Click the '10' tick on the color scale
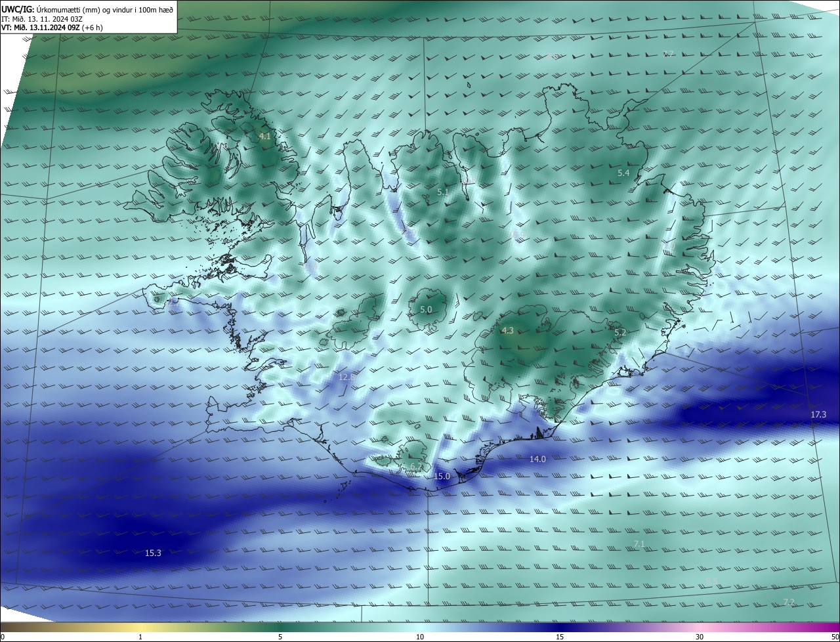Screen dimensions: 840x642 coord(420,637)
